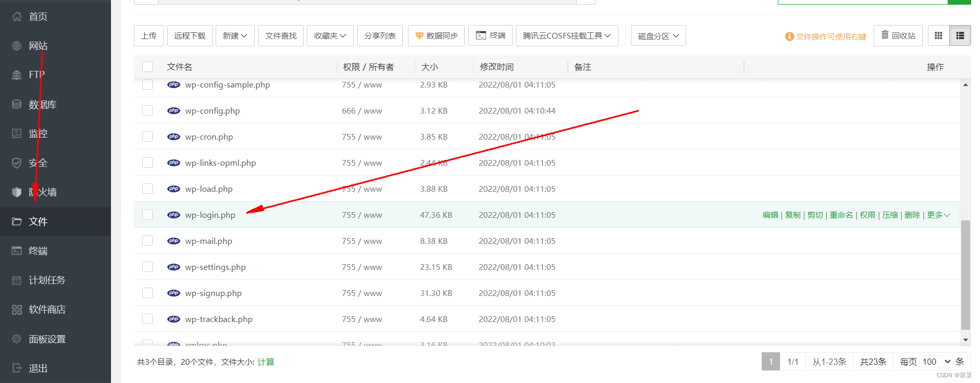Image resolution: width=980 pixels, height=383 pixels.
Task: Open the per-page count dropdown showing 100
Action: pos(936,362)
